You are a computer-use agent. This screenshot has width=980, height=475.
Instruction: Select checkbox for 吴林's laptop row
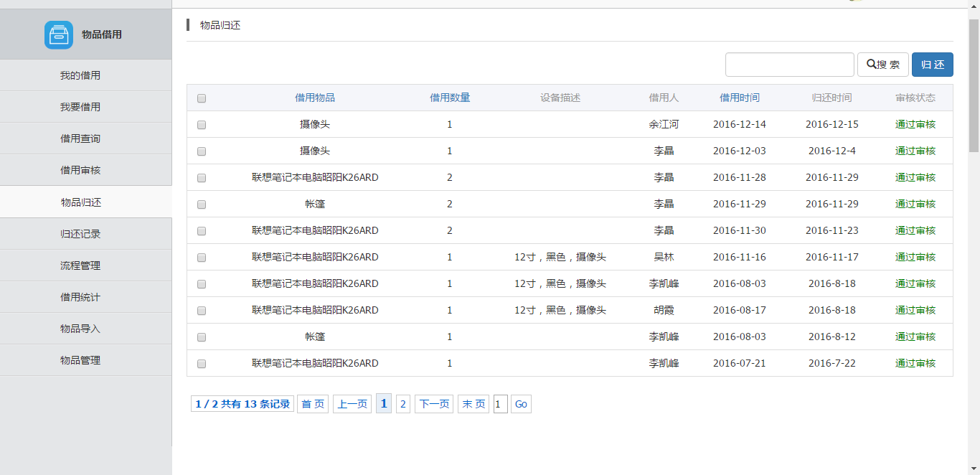coord(202,258)
